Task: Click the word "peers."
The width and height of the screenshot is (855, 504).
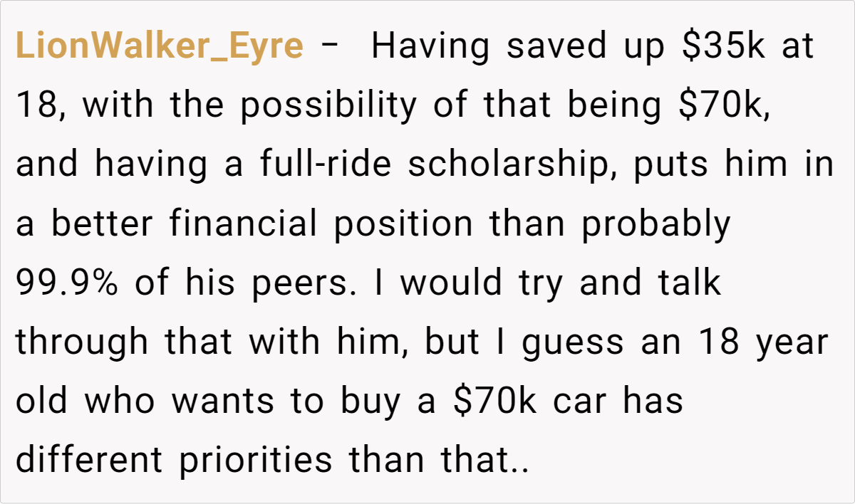Action: click(x=323, y=283)
